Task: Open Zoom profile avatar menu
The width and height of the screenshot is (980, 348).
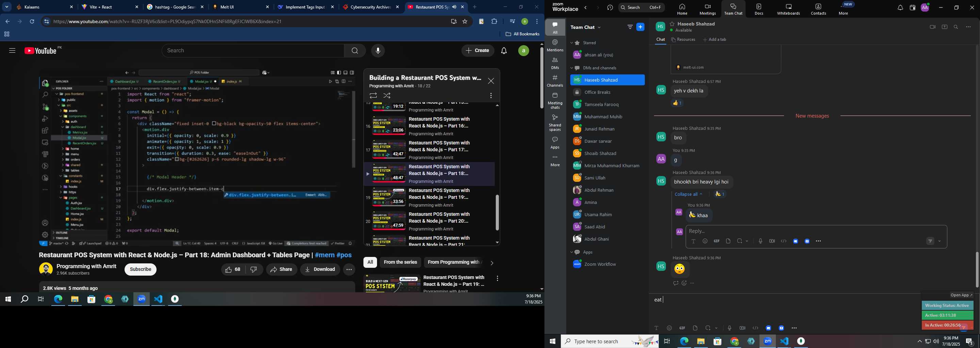Action: 925,7
